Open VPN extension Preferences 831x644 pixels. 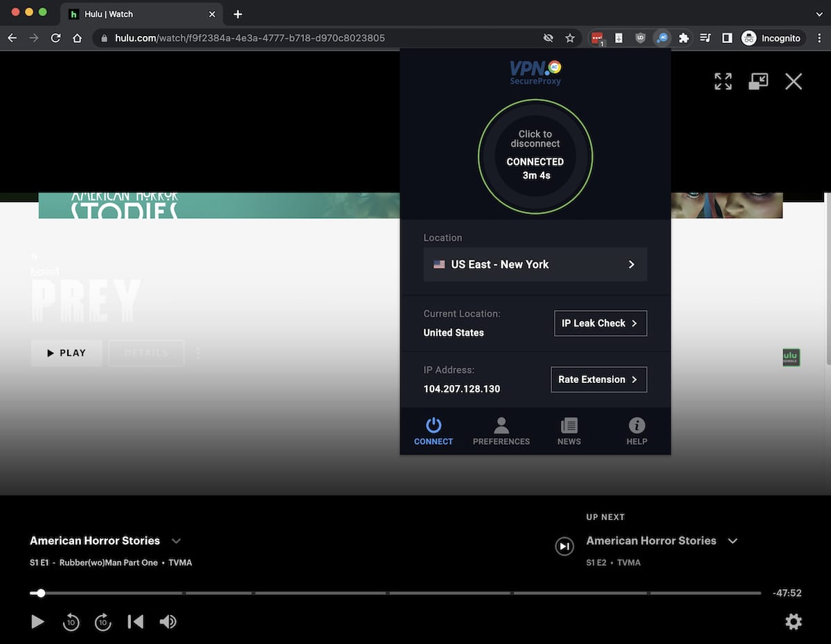coord(501,431)
